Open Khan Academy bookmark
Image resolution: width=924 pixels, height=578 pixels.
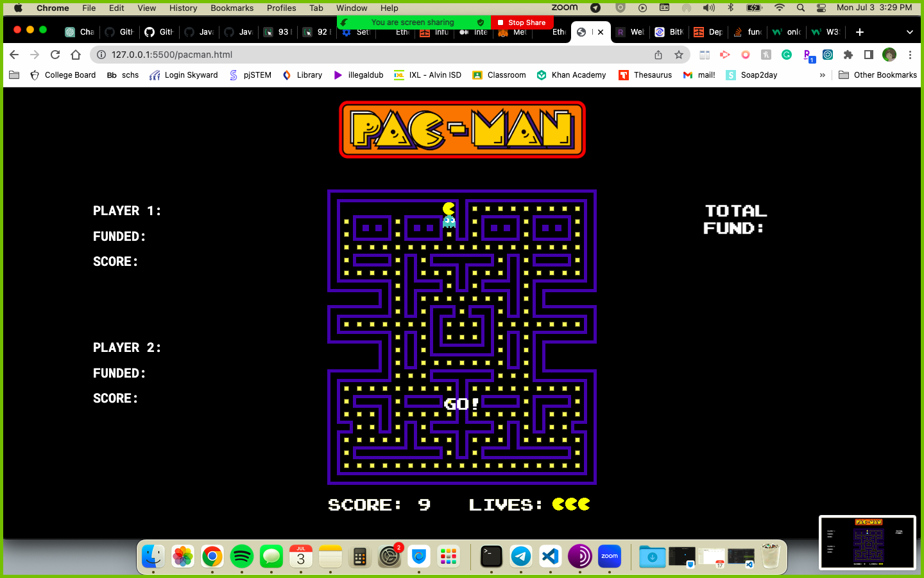point(572,75)
